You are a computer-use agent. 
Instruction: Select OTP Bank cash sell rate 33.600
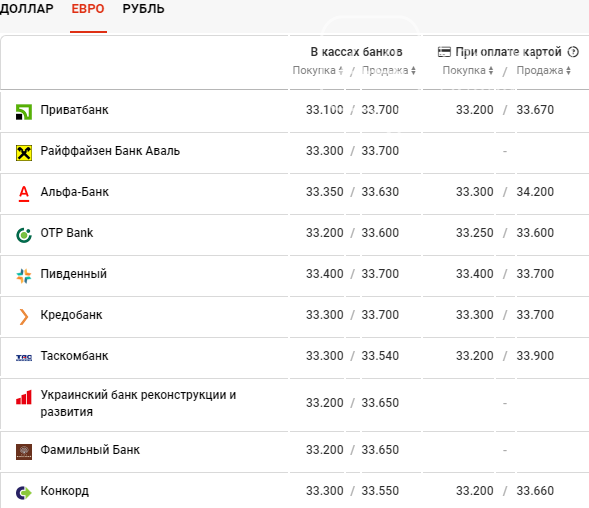380,233
